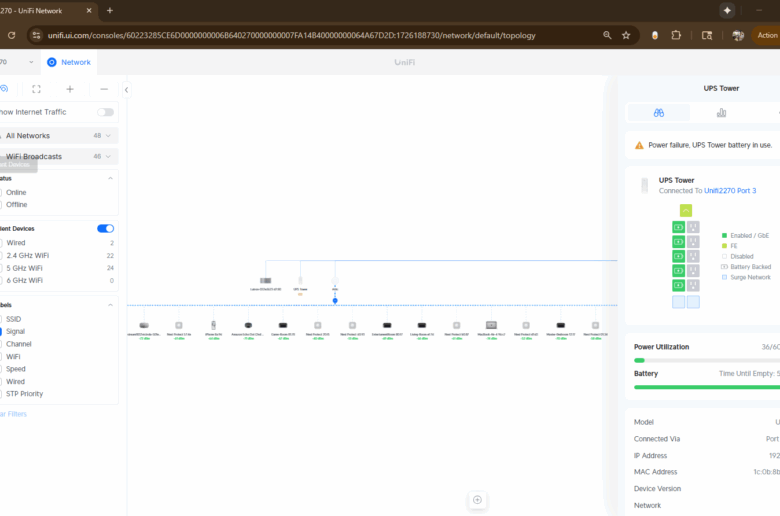
Task: Zoom in with the plus icon
Action: pyautogui.click(x=70, y=89)
